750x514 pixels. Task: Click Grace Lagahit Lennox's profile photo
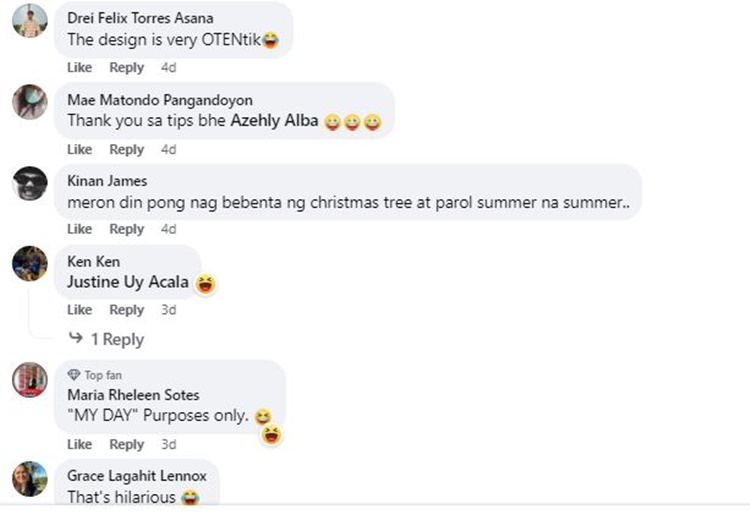[30, 478]
